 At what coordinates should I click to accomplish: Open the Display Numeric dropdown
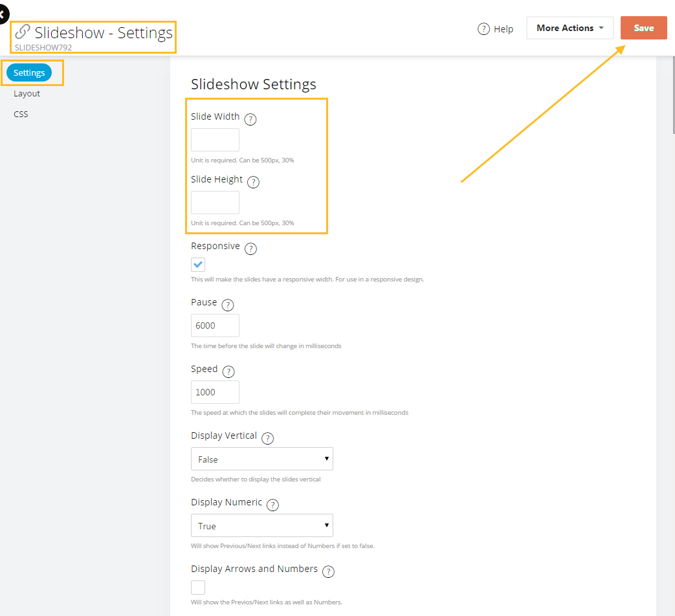coord(261,525)
